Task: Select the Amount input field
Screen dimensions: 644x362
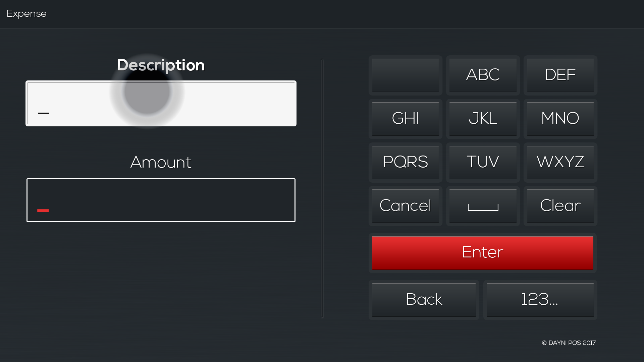Action: [161, 200]
